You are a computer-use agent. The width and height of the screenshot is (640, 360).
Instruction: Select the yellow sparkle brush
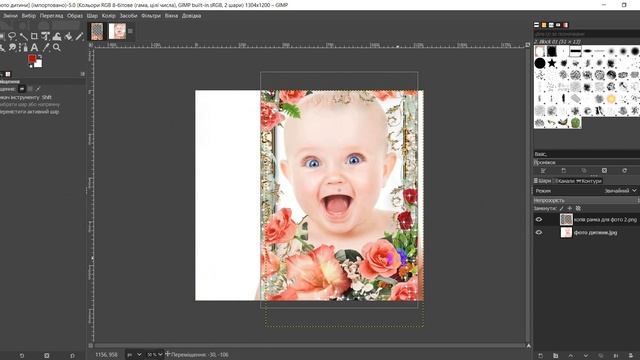pos(611,99)
